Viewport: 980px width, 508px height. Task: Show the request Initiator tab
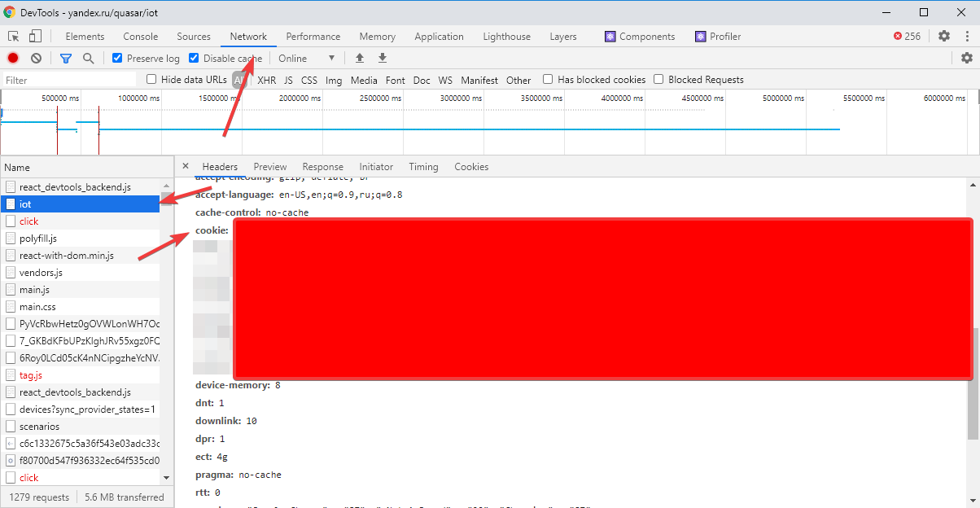pos(376,167)
